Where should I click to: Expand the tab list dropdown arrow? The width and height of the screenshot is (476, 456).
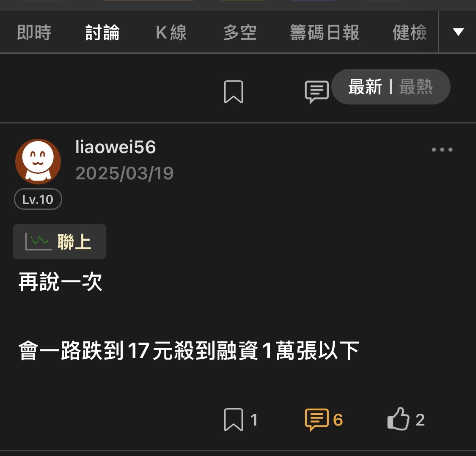[458, 32]
